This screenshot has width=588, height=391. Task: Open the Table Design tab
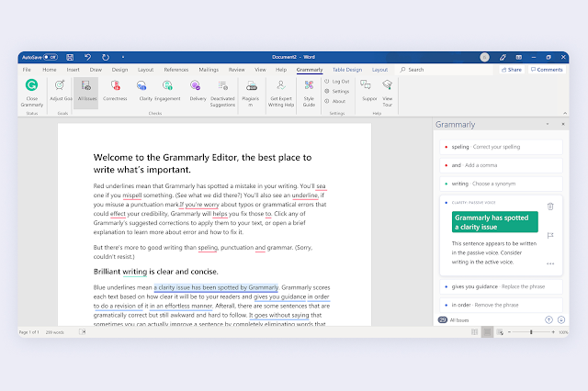tap(347, 70)
